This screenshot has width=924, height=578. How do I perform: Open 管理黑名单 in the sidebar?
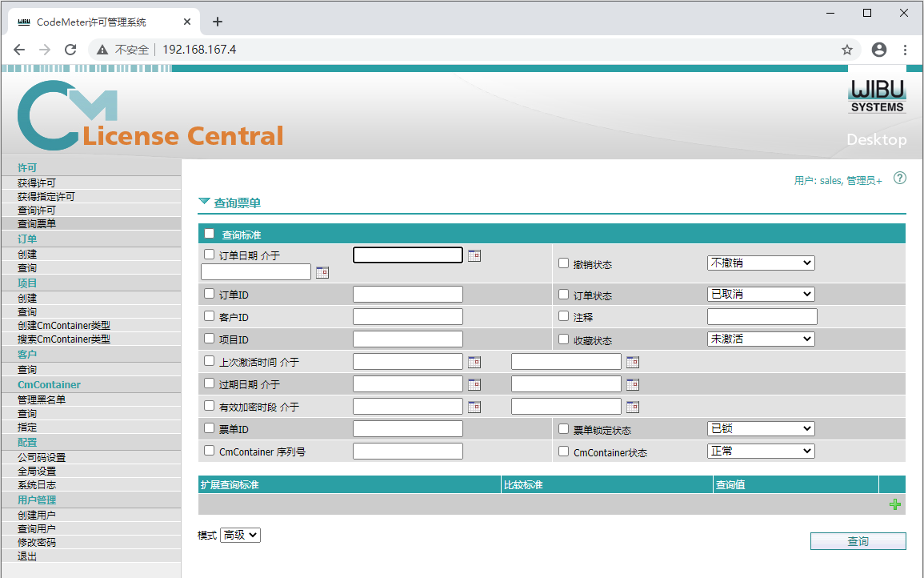(x=42, y=399)
